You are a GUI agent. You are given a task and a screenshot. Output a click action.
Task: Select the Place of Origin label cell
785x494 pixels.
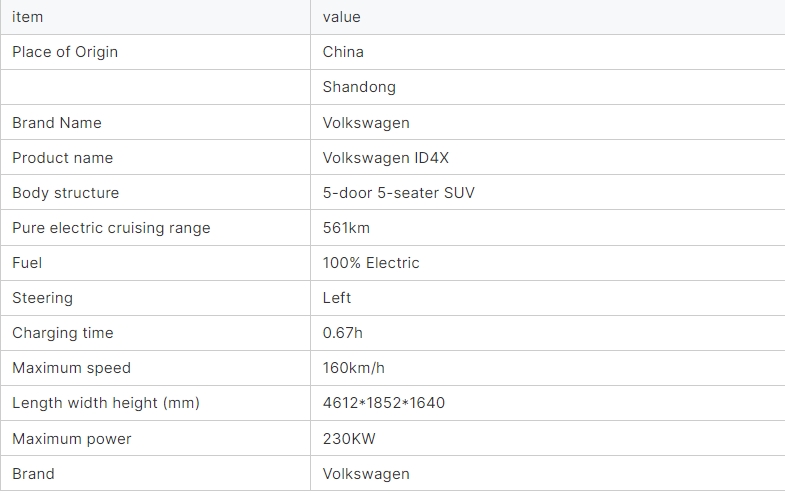pyautogui.click(x=65, y=52)
